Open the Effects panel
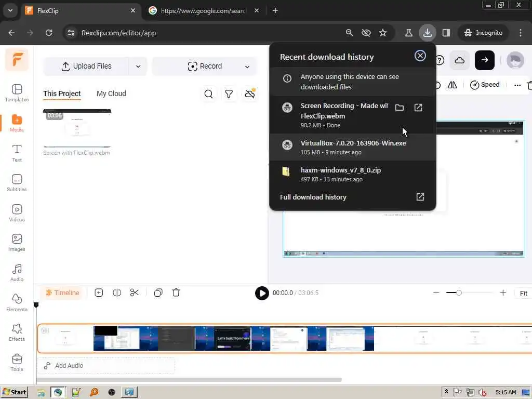This screenshot has height=399, width=532. pyautogui.click(x=17, y=332)
